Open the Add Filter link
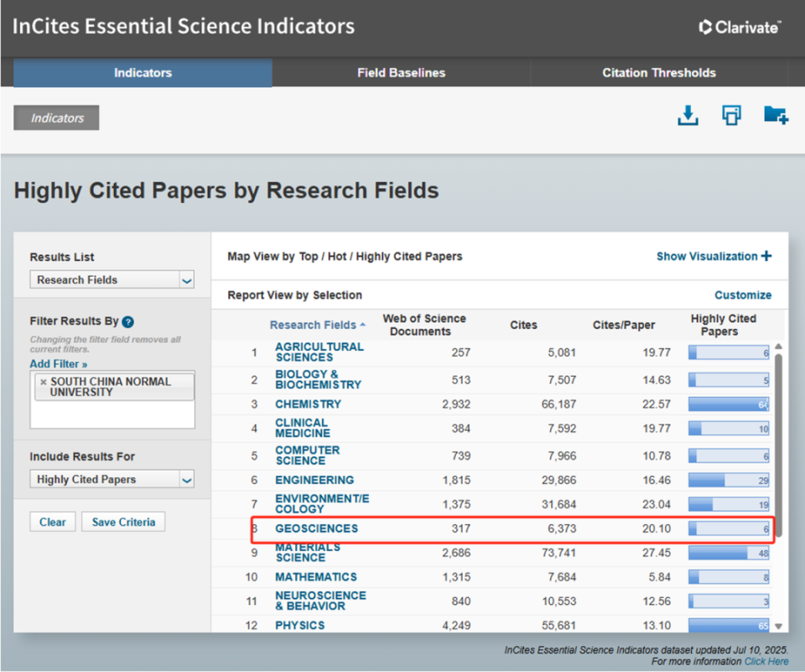 click(59, 364)
